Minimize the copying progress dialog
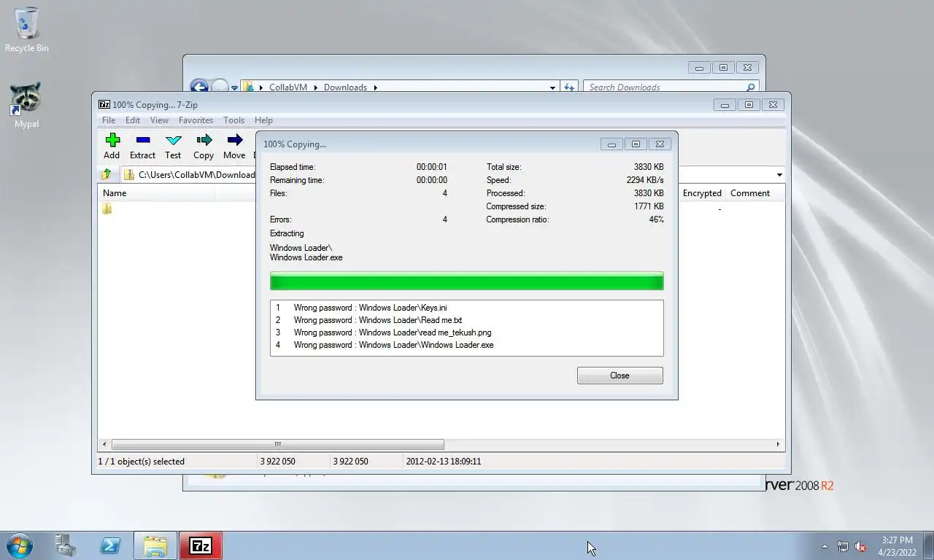 point(611,144)
